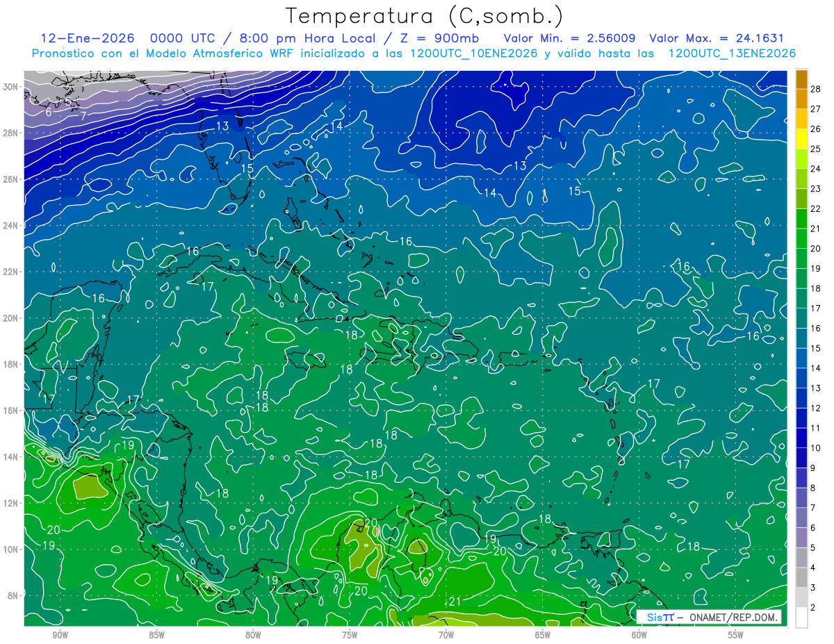Viewport: 834px width, 644px height.
Task: Click the '20' value on the color scale
Action: tap(816, 248)
